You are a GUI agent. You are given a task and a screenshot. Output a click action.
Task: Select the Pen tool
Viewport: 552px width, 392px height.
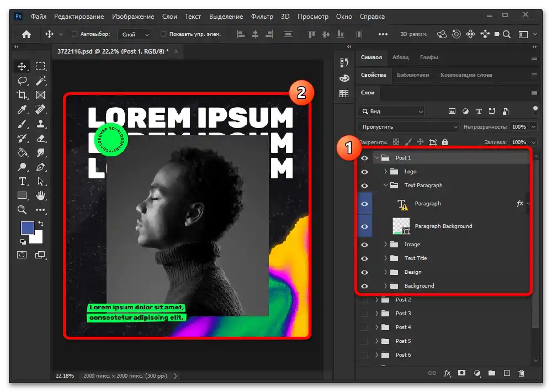(40, 167)
